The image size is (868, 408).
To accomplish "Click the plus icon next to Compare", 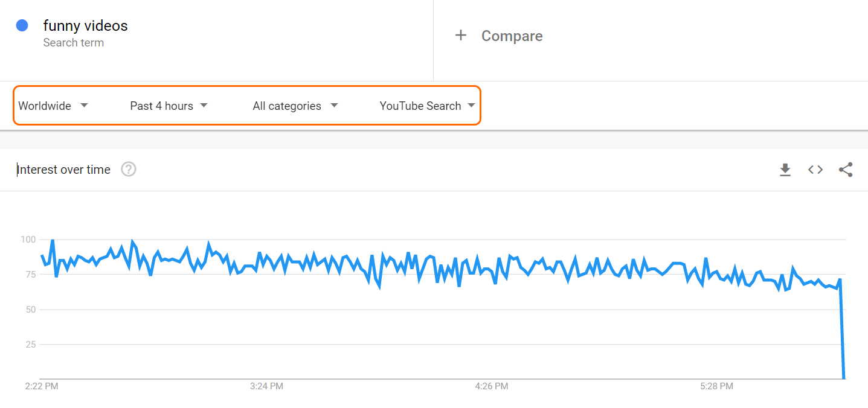I will click(x=461, y=36).
